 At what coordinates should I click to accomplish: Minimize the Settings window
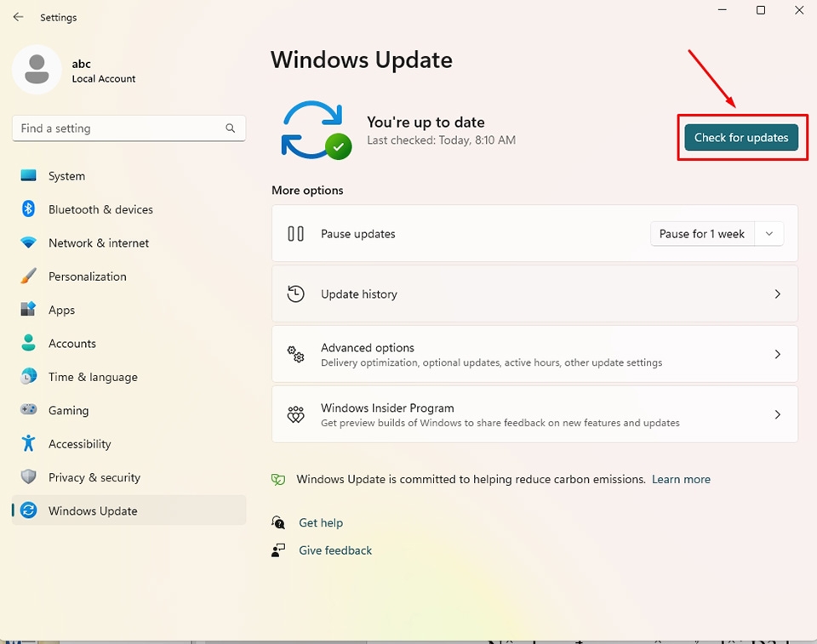pyautogui.click(x=723, y=10)
